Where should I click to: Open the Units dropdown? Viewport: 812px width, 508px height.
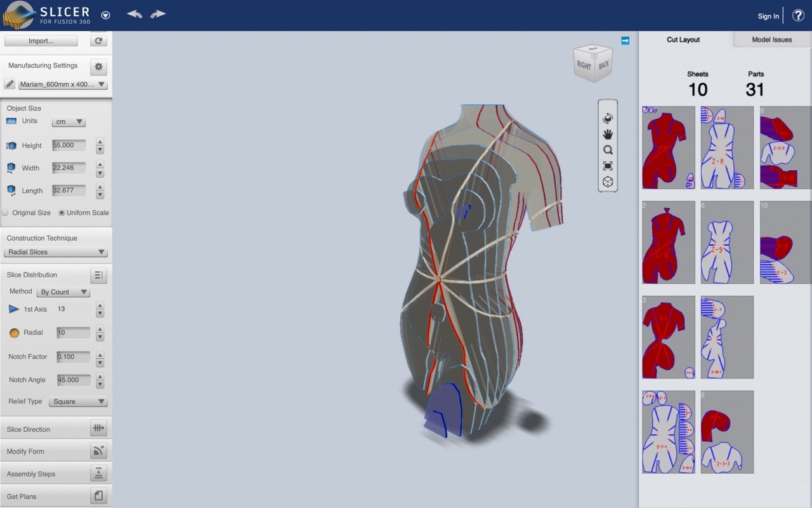(69, 122)
